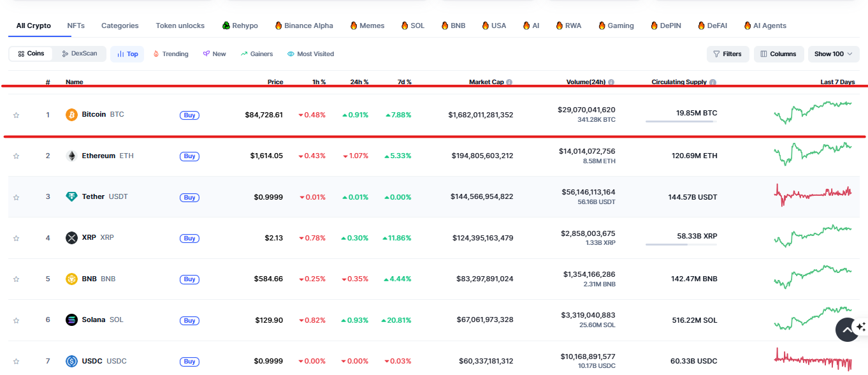Open Bitcoin's last 7 days chart

pos(813,112)
